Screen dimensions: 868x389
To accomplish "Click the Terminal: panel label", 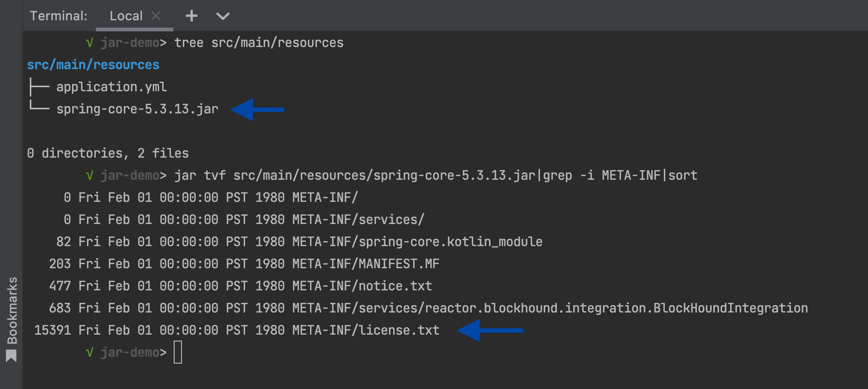I will (59, 16).
